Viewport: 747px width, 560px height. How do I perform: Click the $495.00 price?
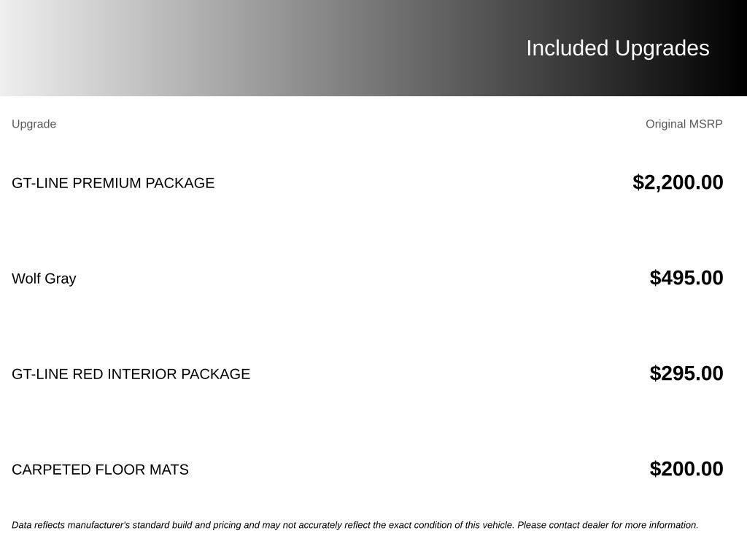point(686,278)
